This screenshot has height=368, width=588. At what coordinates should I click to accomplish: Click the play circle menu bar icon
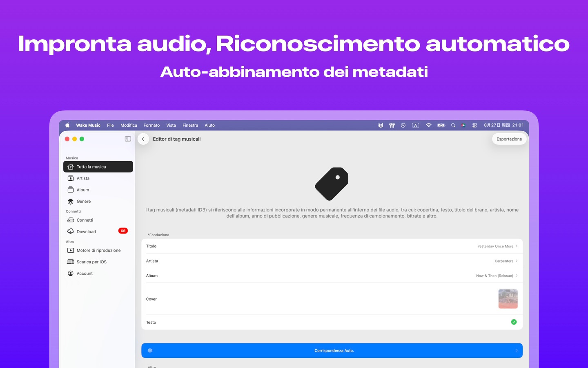(x=403, y=125)
